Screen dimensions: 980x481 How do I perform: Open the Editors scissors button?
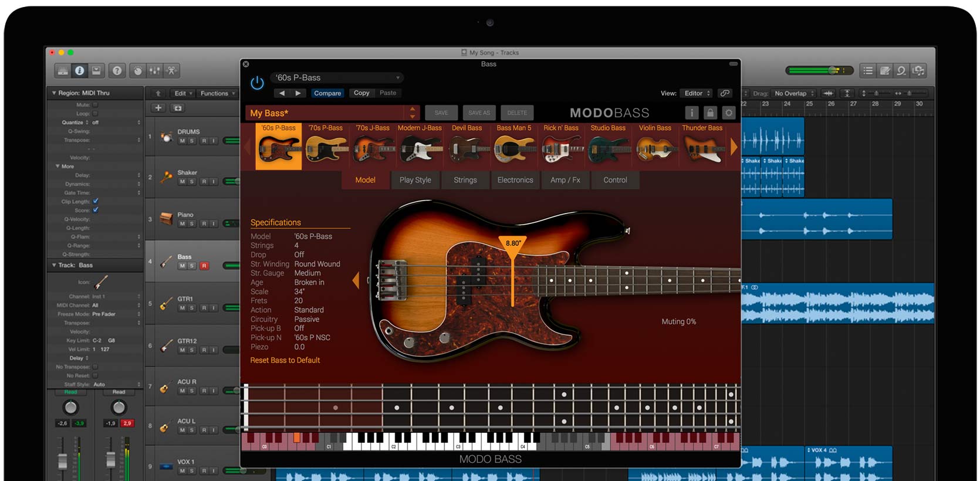coord(171,71)
